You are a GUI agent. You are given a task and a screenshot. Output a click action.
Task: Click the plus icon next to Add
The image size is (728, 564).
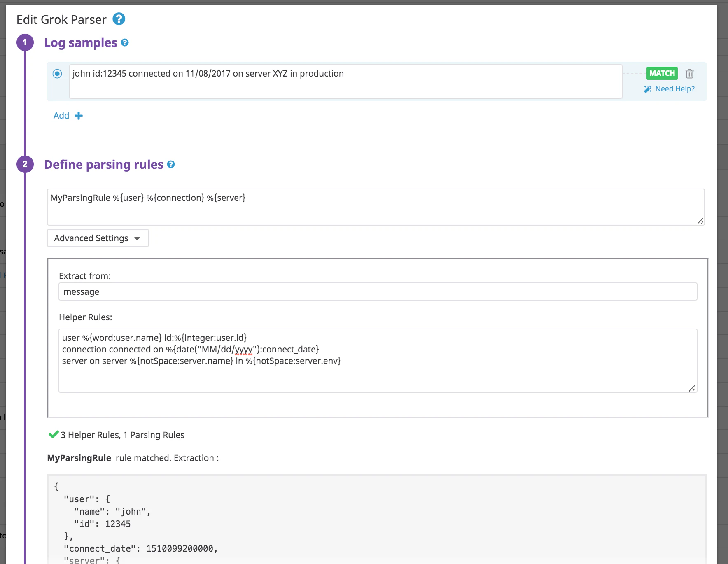pos(79,116)
